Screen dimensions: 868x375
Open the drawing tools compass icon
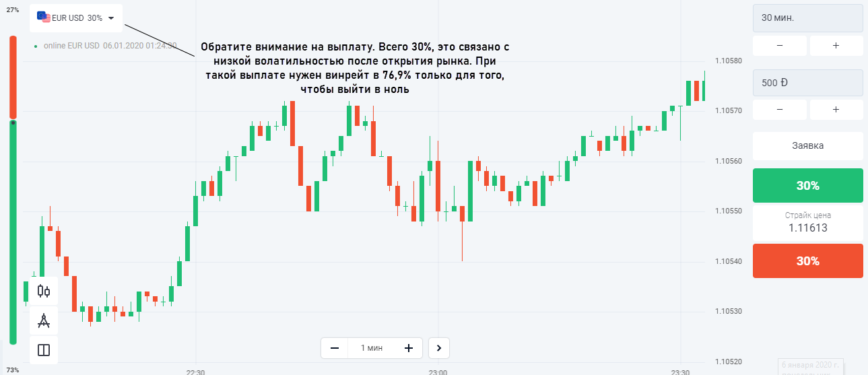pyautogui.click(x=44, y=320)
